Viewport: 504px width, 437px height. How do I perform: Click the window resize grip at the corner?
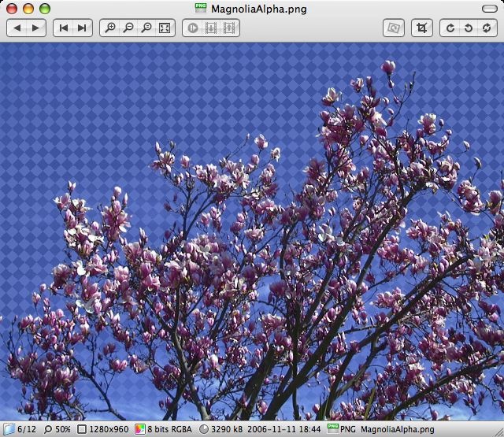(x=498, y=432)
